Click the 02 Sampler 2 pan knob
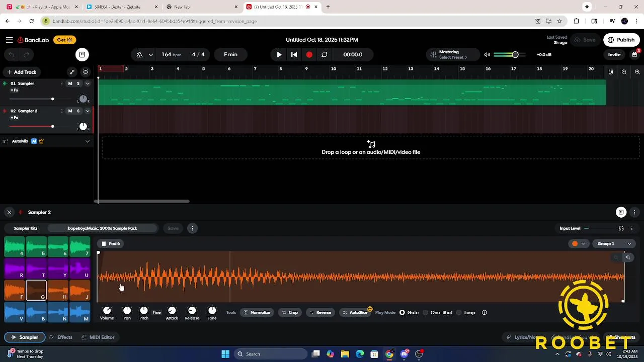Viewport: 644px width, 362px height. pyautogui.click(x=83, y=126)
